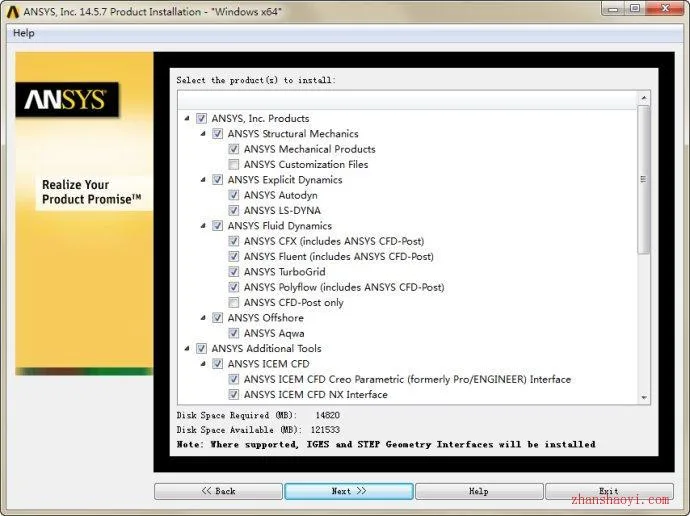
Task: Click the ANSYS logo on the sidebar banner
Action: coord(67,99)
